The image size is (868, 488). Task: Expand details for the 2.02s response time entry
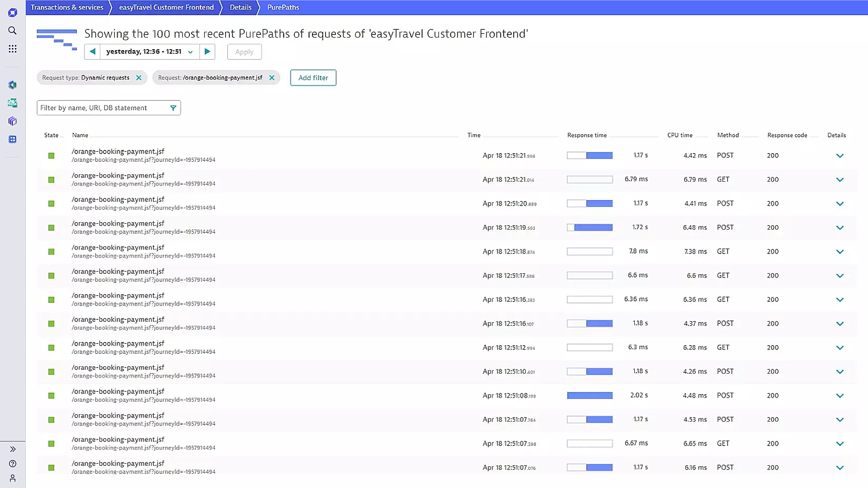(840, 395)
